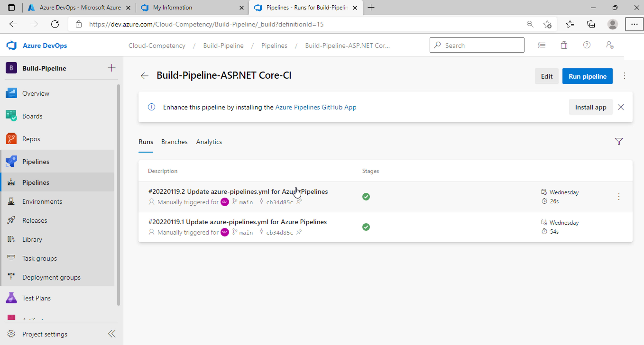The height and width of the screenshot is (345, 644).
Task: Open work items list icon in header
Action: click(542, 45)
